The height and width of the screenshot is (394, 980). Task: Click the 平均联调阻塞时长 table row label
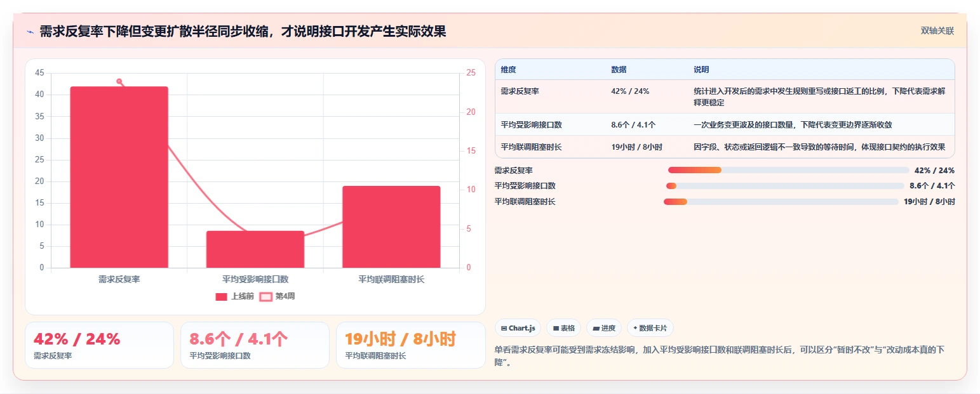[531, 147]
